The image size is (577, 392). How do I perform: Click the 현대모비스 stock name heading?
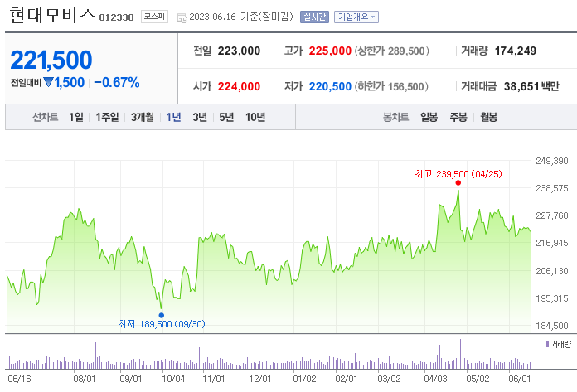click(x=52, y=16)
